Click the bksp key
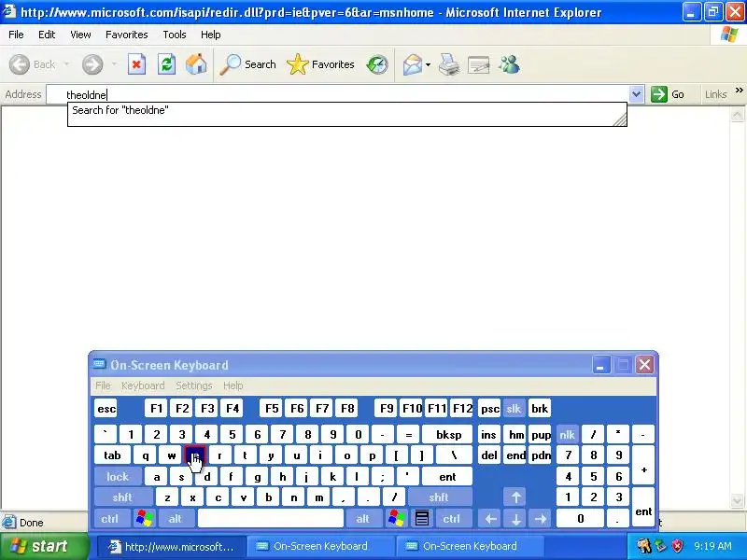The width and height of the screenshot is (747, 560). pyautogui.click(x=448, y=435)
